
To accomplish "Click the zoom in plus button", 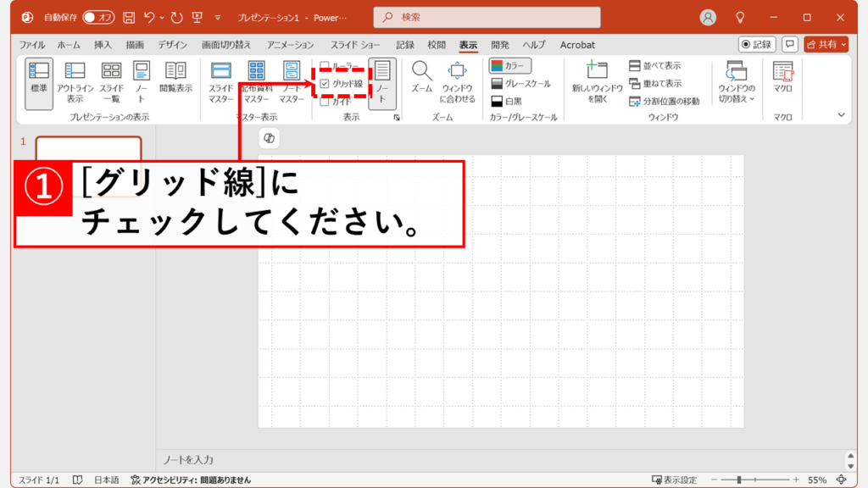I will click(796, 480).
